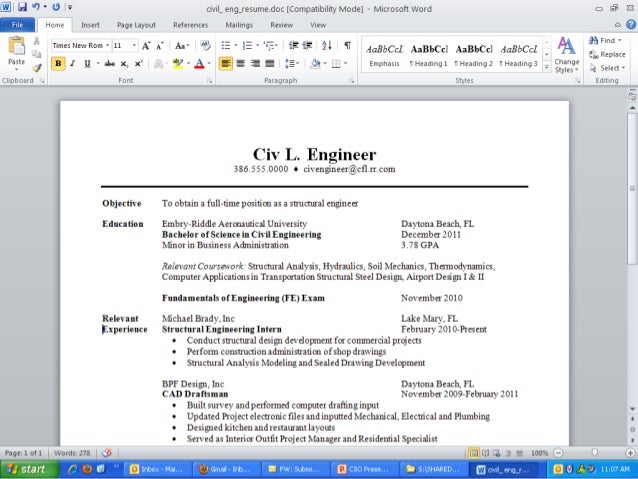Viewport: 638px width, 479px height.
Task: Save the document from Quick Access Toolbar
Action: click(x=22, y=7)
